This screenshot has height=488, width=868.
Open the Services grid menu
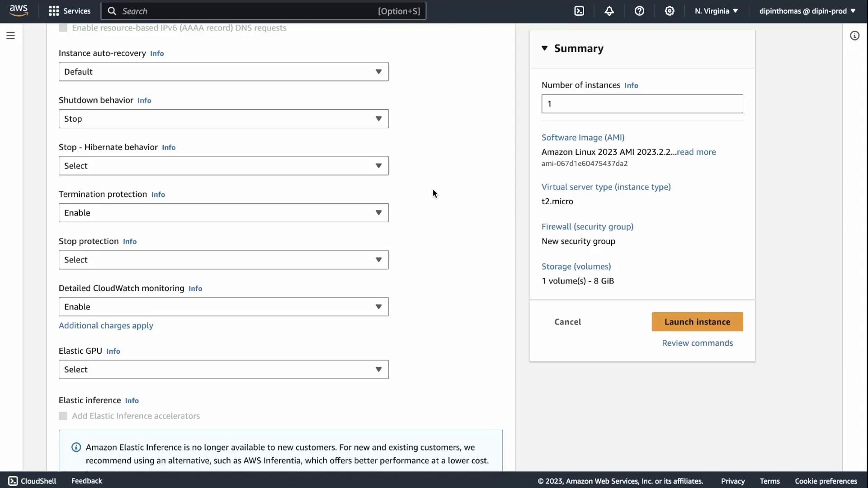[70, 11]
